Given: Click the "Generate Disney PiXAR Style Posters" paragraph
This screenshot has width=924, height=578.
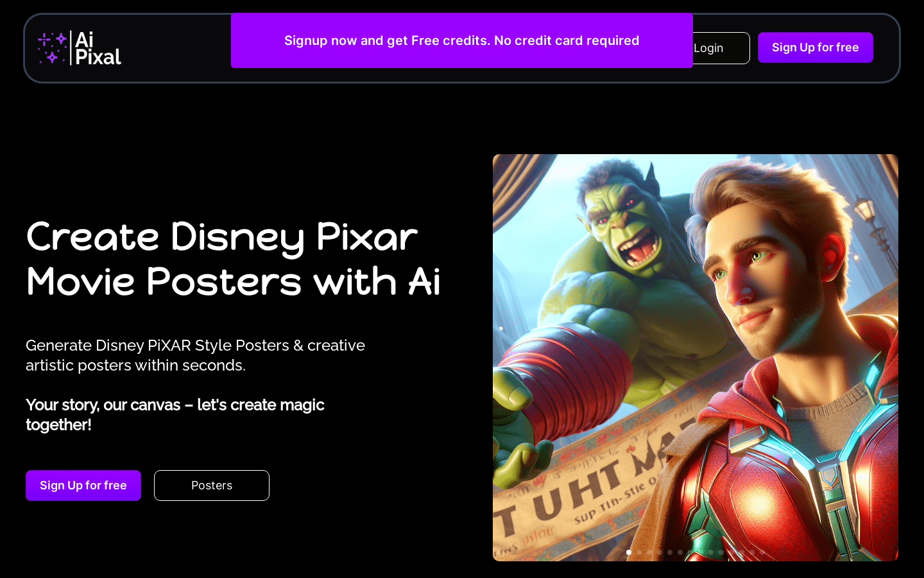Looking at the screenshot, I should [x=196, y=355].
